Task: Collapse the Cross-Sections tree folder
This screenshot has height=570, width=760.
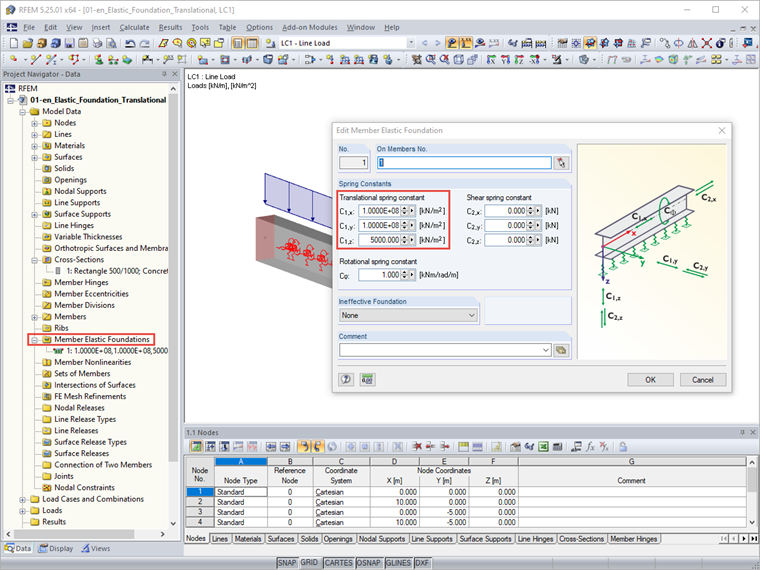Action: pyautogui.click(x=34, y=260)
